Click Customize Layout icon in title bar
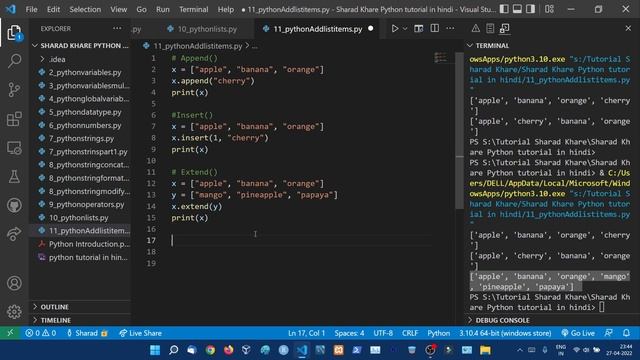Image resolution: width=640 pixels, height=360 pixels. pos(549,9)
